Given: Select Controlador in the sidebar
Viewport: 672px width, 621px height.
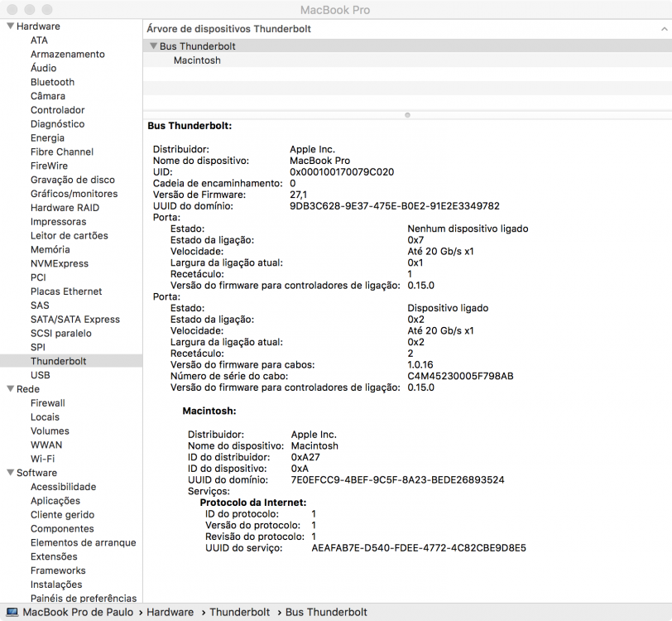Looking at the screenshot, I should (x=57, y=110).
